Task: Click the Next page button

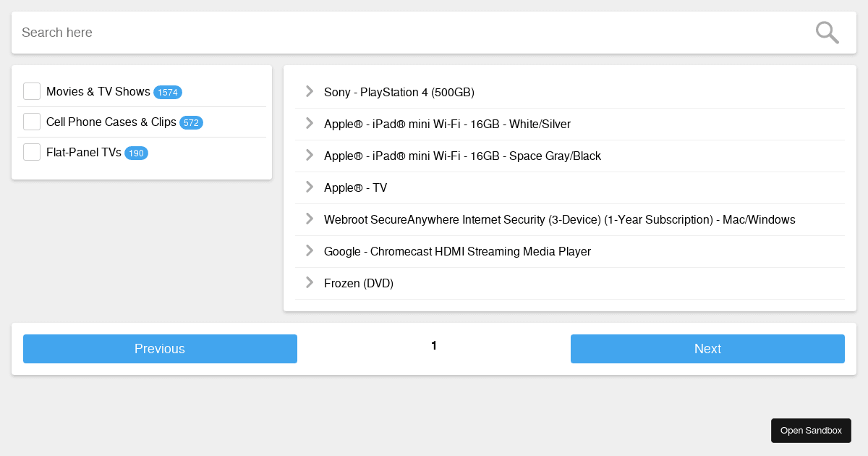Action: 707,349
